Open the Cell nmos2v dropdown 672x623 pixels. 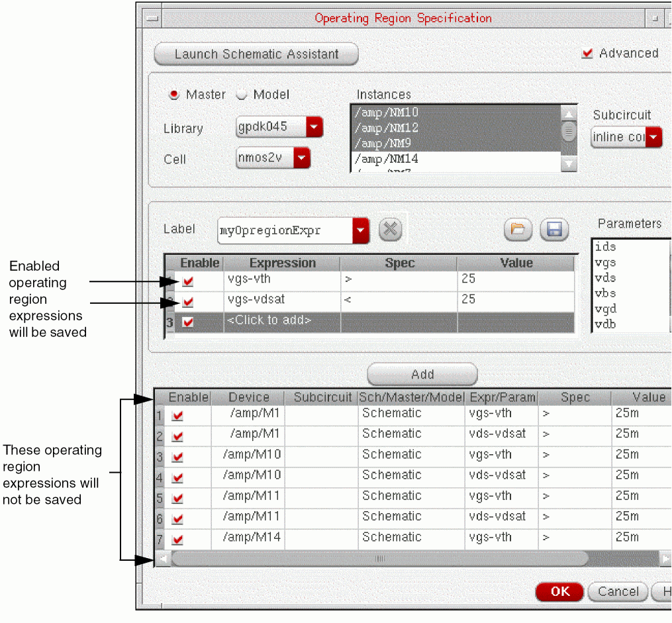[302, 158]
